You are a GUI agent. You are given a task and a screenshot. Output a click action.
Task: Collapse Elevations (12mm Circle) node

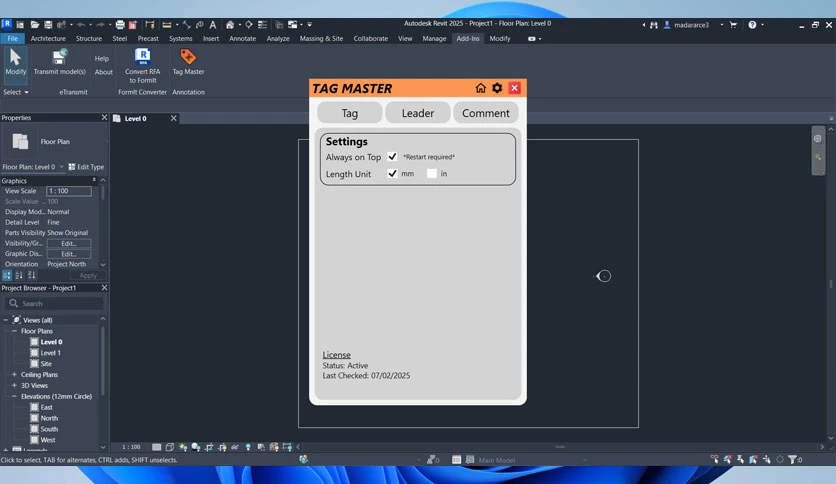[x=14, y=397]
